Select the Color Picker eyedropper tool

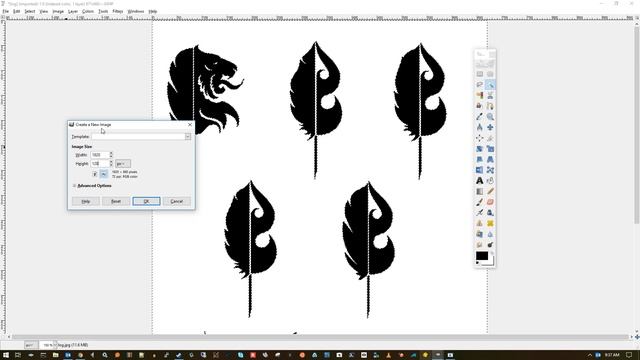(480, 117)
